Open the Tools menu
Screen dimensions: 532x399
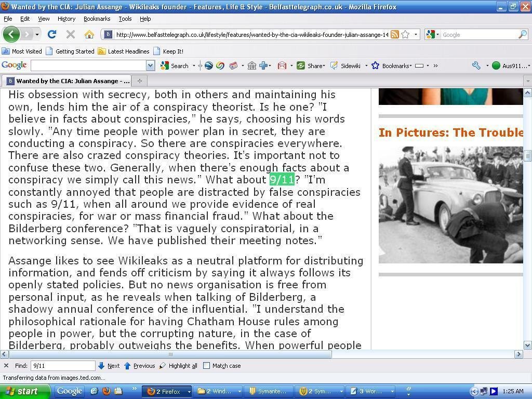pos(125,19)
